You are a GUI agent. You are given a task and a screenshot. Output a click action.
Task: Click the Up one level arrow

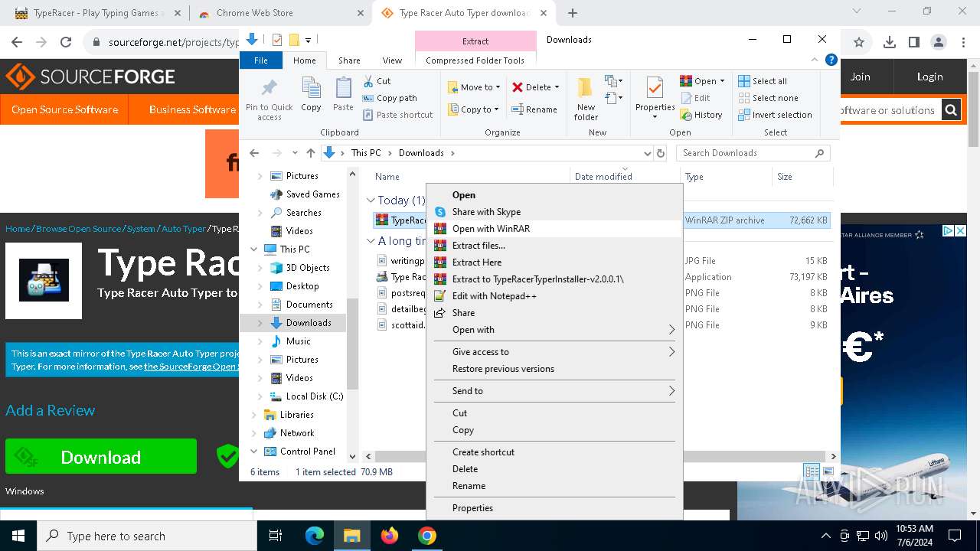coord(310,153)
